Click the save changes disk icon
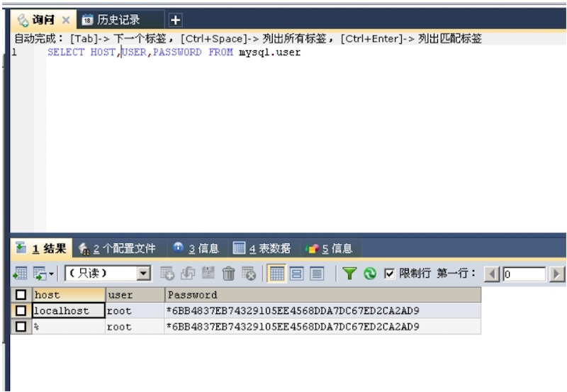The width and height of the screenshot is (567, 392). pos(208,274)
